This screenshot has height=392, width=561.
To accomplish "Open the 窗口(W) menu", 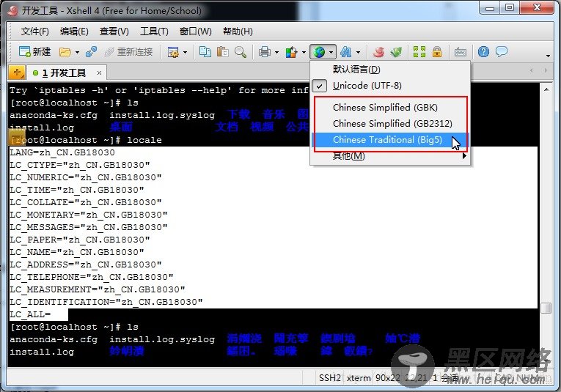I will (x=195, y=32).
